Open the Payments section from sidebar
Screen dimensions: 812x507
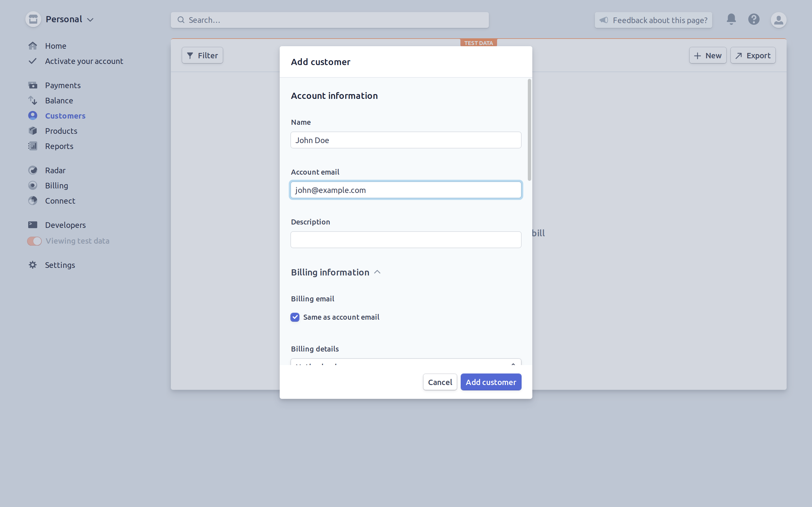click(x=63, y=85)
